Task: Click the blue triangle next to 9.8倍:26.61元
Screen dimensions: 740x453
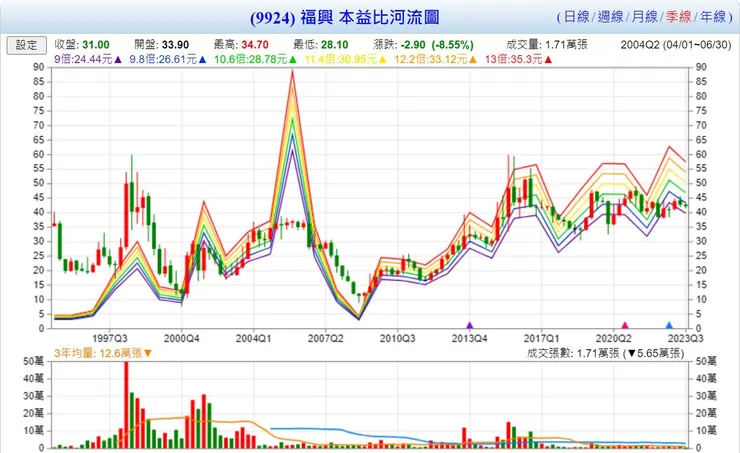Action: tap(202, 60)
